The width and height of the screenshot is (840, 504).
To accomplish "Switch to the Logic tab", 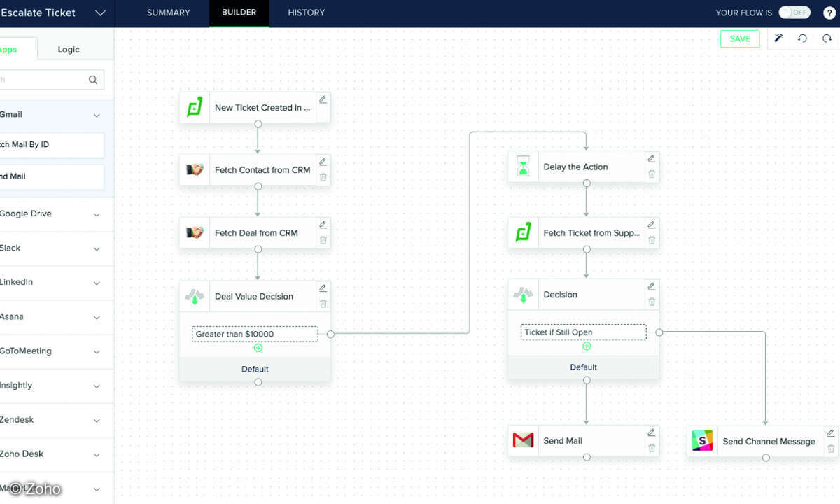I will click(69, 49).
